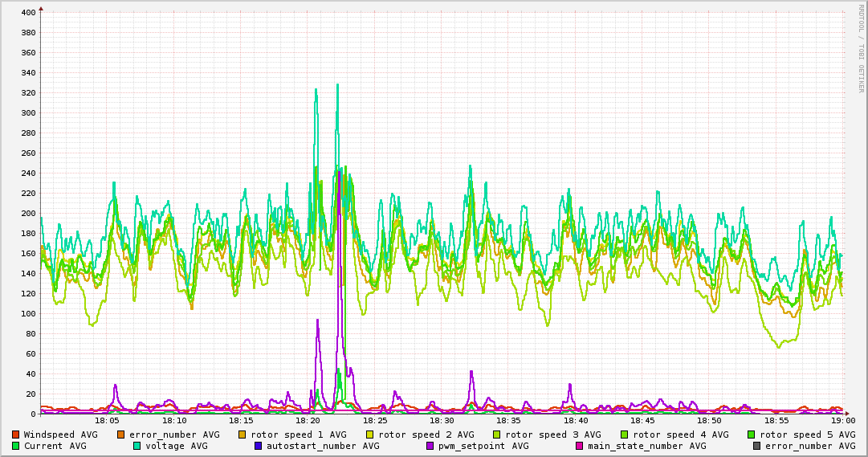Image resolution: width=868 pixels, height=457 pixels.
Task: Click the "pwm_setpoint AVG" legend label
Action: coord(484,446)
